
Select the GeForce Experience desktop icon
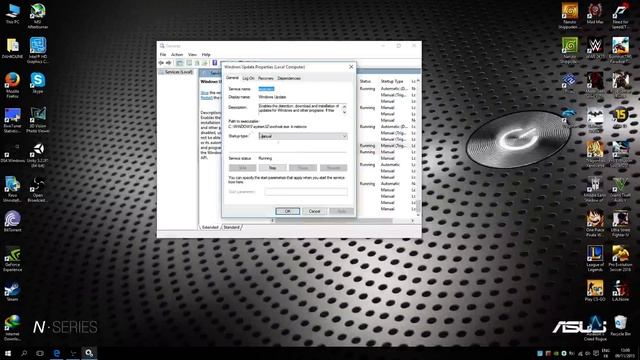12,259
